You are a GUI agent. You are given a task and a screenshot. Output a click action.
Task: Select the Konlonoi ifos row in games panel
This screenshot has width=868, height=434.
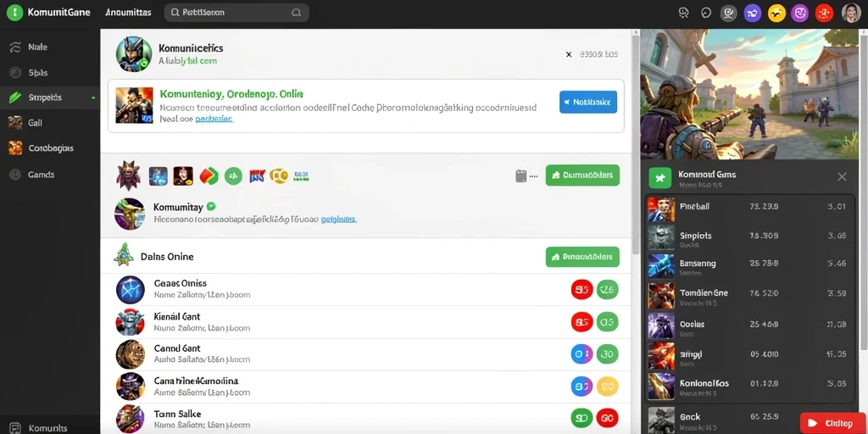(x=750, y=387)
